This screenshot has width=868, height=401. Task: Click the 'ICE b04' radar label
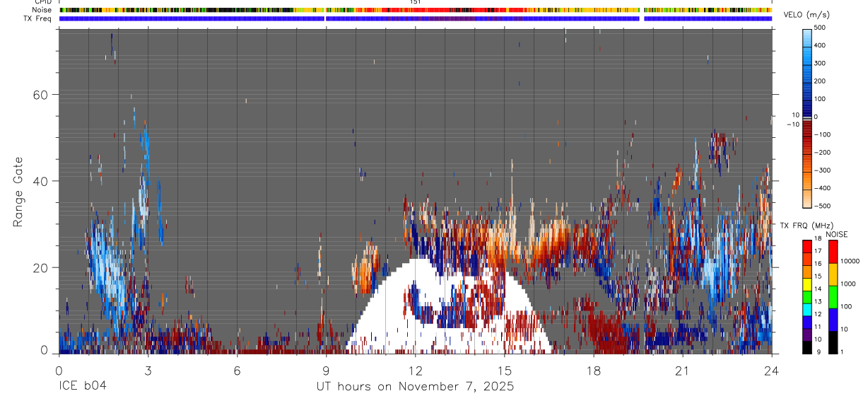83,387
